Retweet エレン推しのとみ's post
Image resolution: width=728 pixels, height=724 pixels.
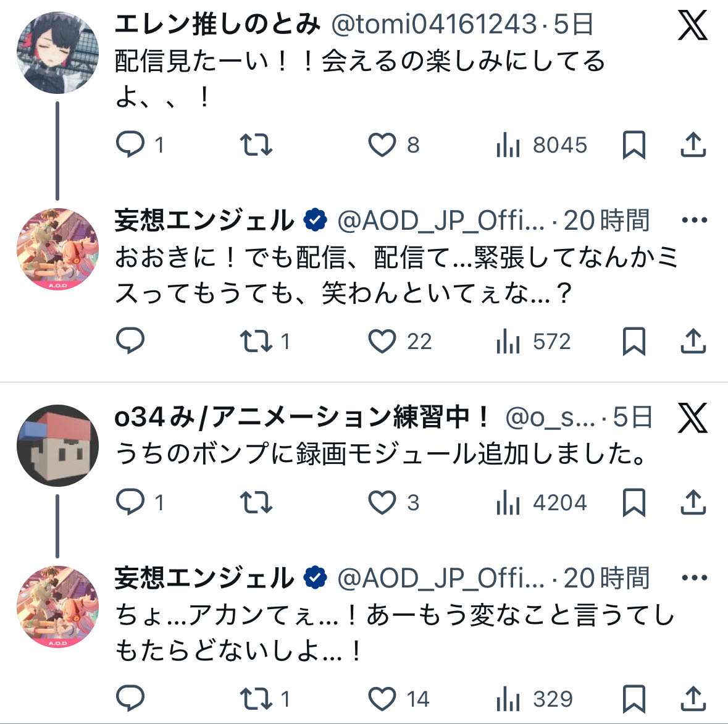pos(256,145)
